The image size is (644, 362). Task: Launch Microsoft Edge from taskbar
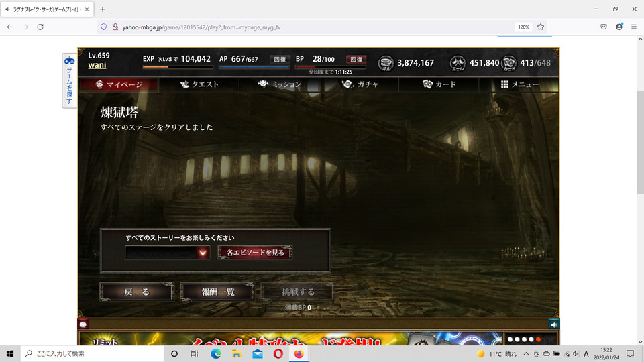coord(215,353)
